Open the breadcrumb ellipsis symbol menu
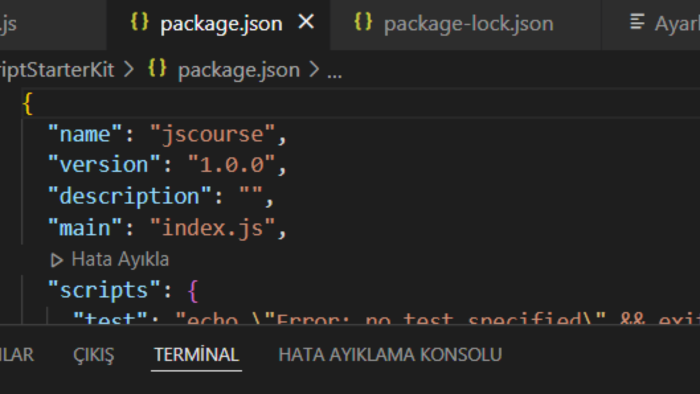 pyautogui.click(x=334, y=74)
